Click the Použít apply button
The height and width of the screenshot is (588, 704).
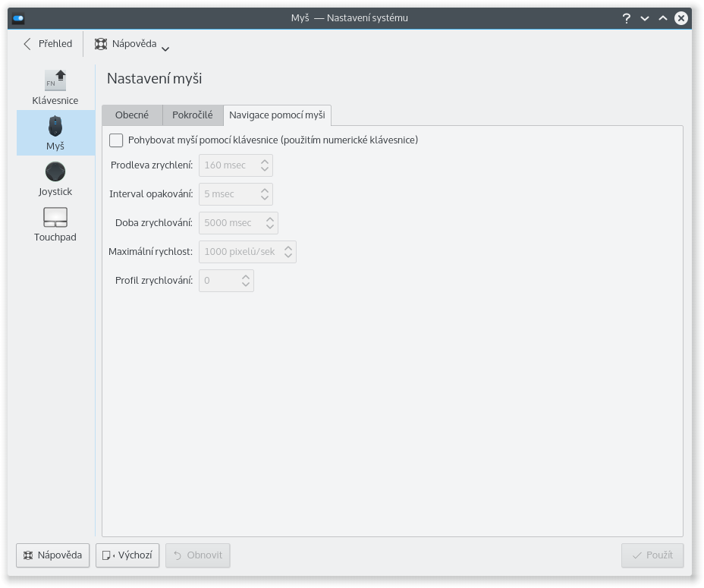point(652,555)
